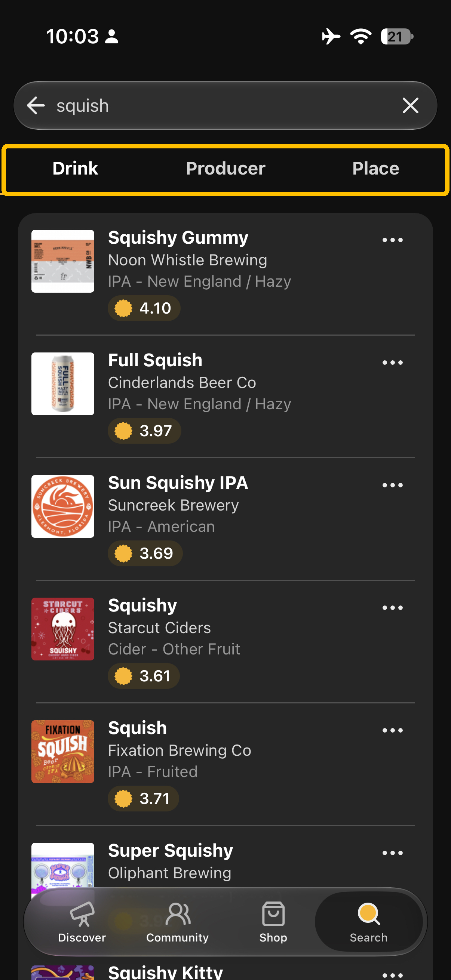The image size is (451, 980).
Task: Tap the Full Squish can thumbnail
Action: [63, 383]
